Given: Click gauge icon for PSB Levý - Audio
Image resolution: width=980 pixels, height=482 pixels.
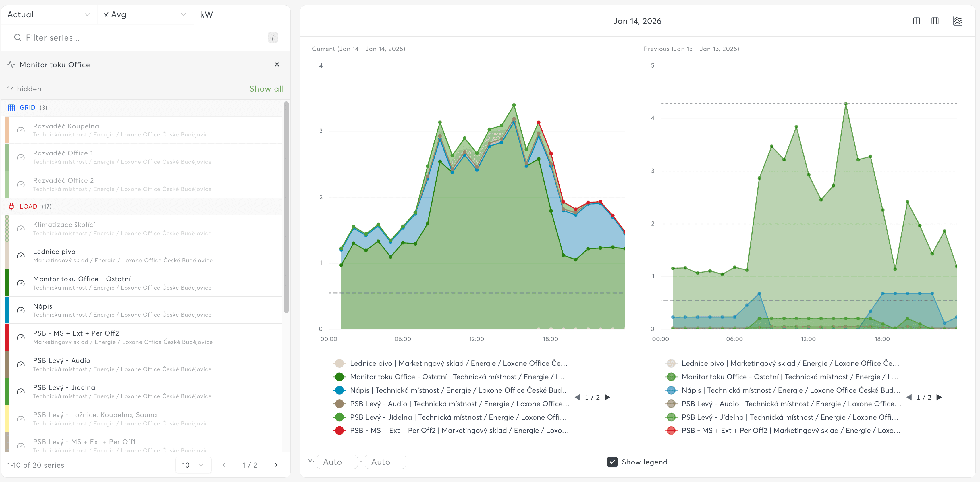Looking at the screenshot, I should tap(21, 365).
